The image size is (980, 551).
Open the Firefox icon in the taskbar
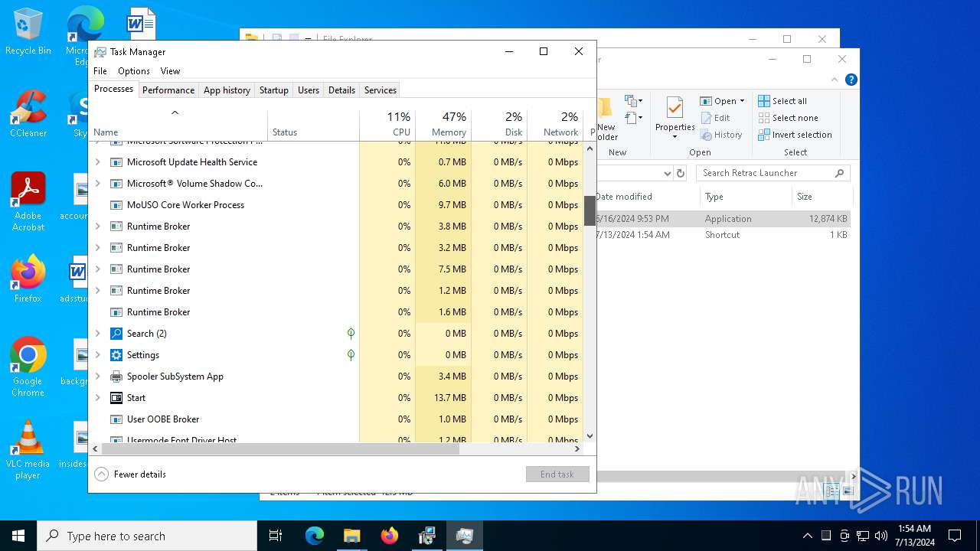tap(390, 536)
